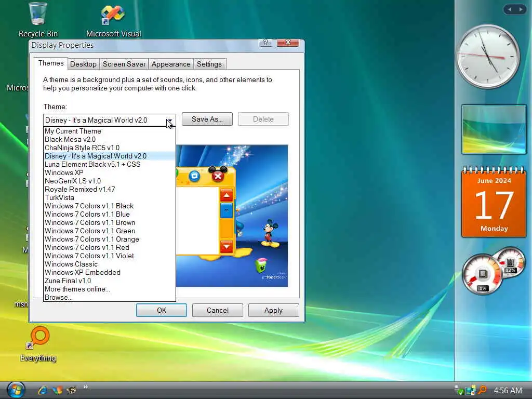The image size is (532, 399).
Task: Click the sidebar next gadget page arrow
Action: point(521,9)
